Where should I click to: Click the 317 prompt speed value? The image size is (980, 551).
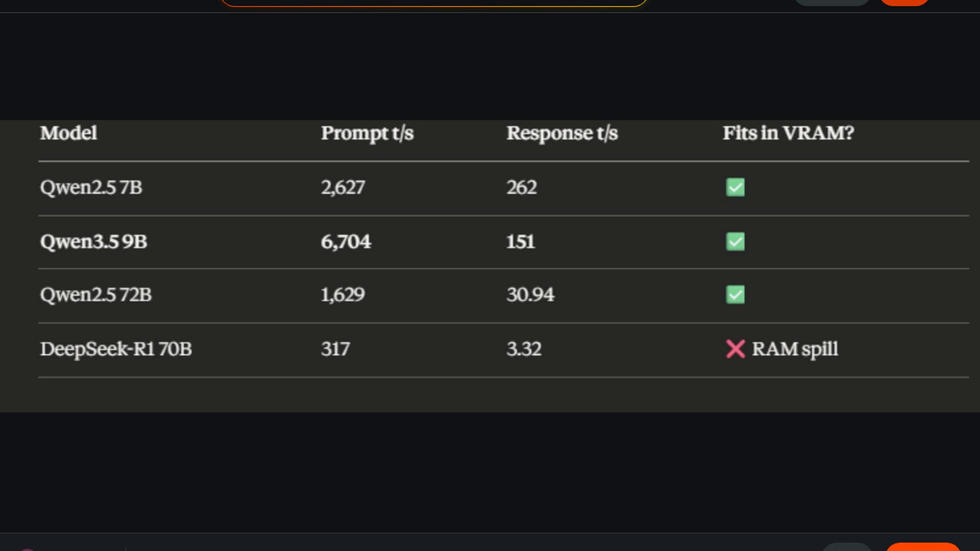pos(335,349)
